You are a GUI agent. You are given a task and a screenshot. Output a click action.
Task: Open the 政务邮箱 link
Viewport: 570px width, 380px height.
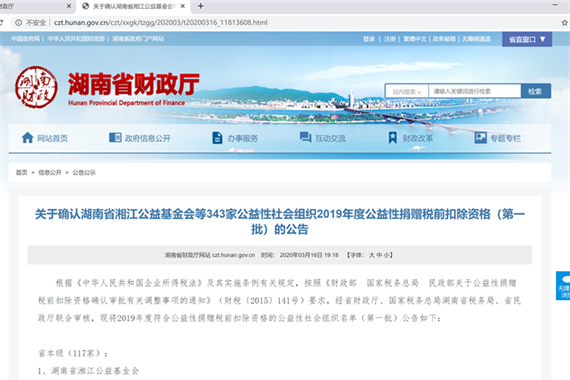point(444,39)
